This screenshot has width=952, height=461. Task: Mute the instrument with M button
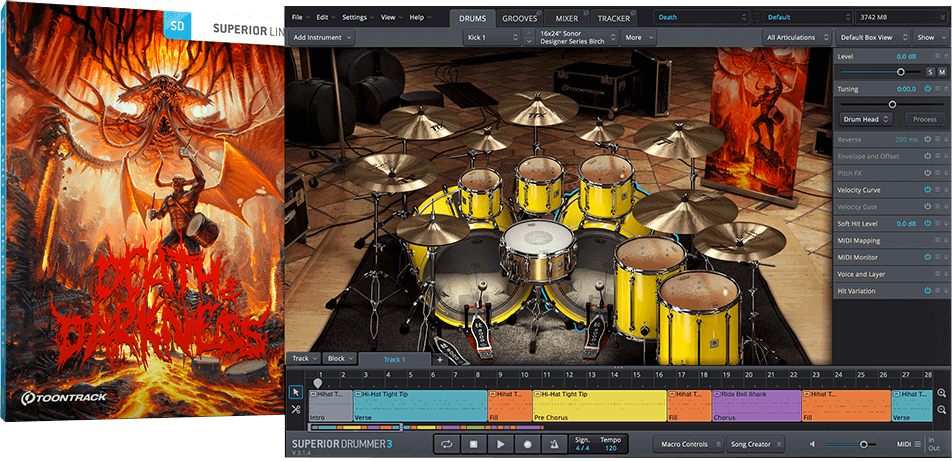point(942,72)
